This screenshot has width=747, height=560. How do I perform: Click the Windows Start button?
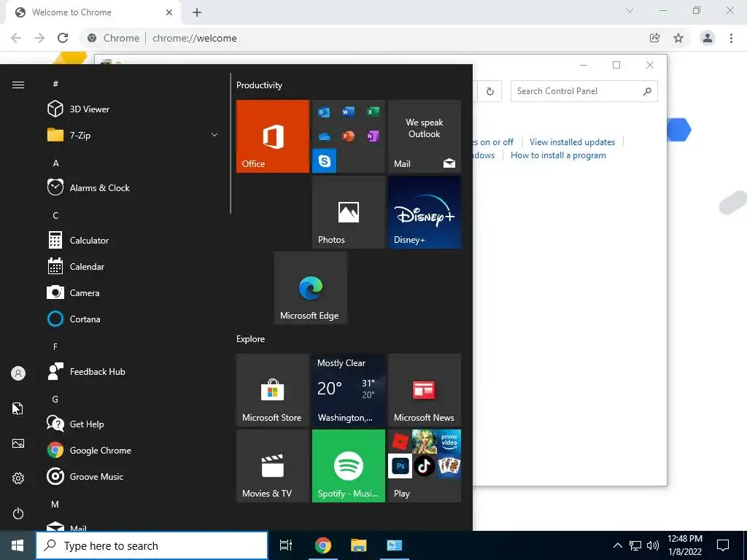(x=18, y=545)
